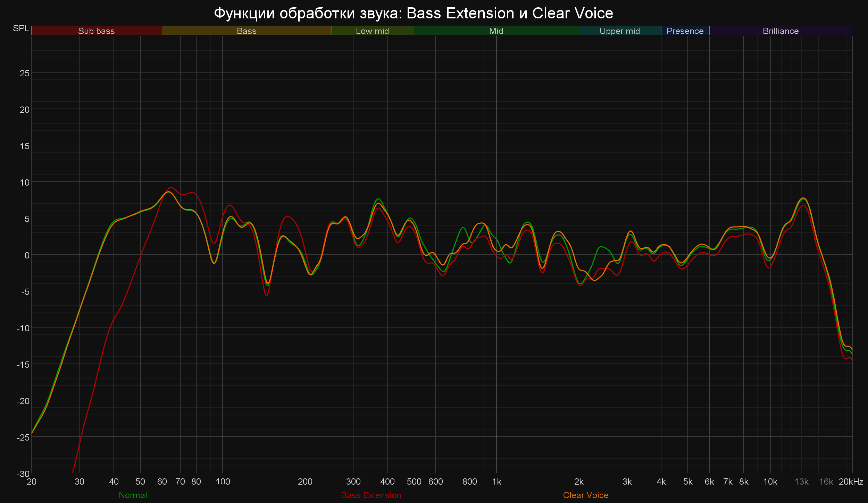Select the Mid band header

(x=496, y=31)
